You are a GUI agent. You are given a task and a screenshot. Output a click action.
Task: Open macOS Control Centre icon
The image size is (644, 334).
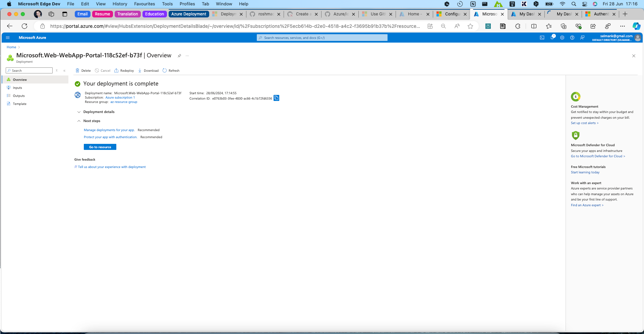(585, 4)
